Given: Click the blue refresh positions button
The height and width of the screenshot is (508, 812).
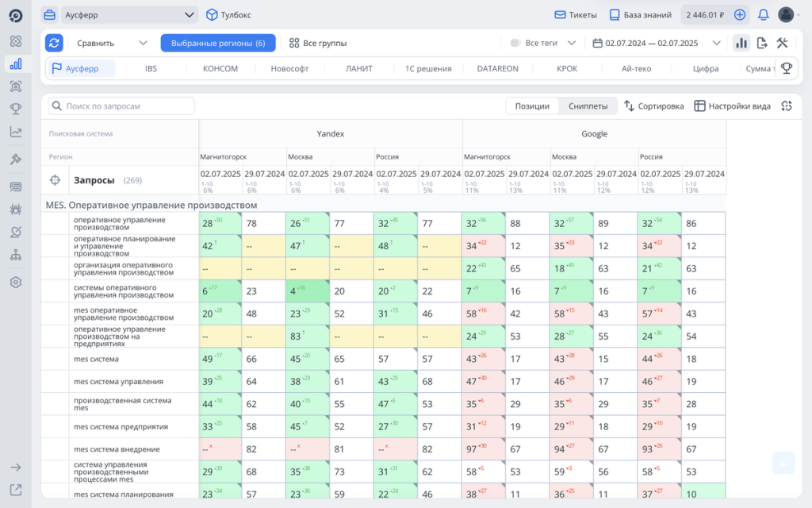Looking at the screenshot, I should (54, 43).
